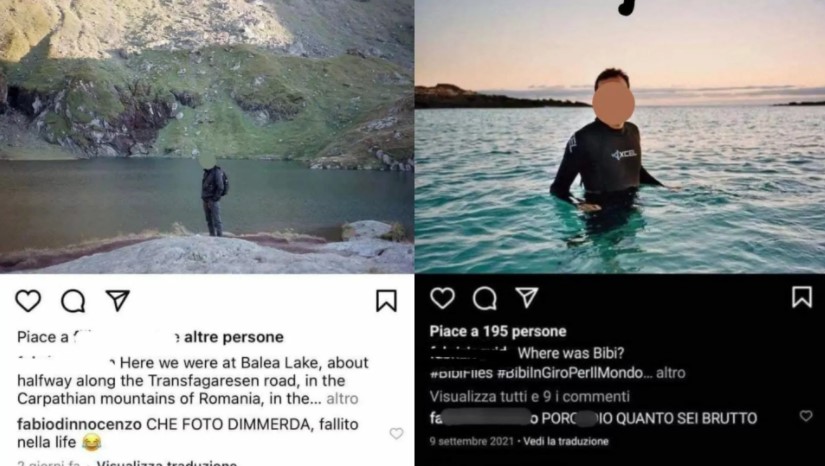The width and height of the screenshot is (825, 466).
Task: Expand the Bibi caption via 'altro'
Action: click(x=670, y=373)
